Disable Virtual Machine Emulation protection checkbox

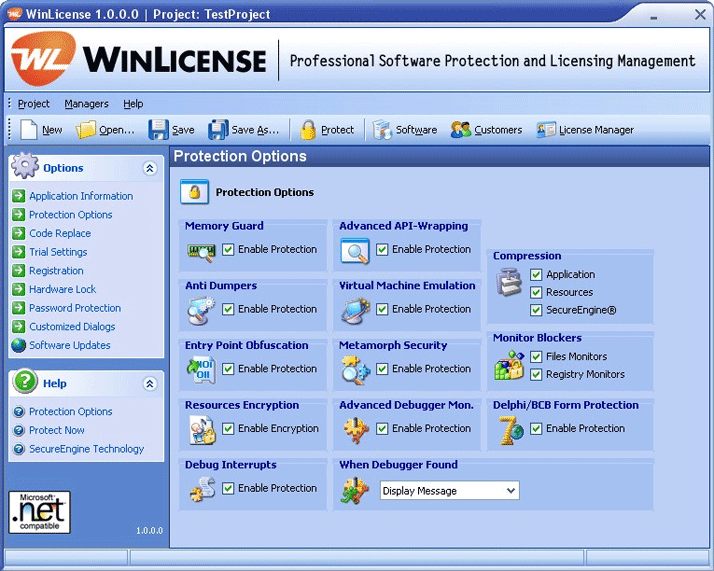click(x=382, y=309)
